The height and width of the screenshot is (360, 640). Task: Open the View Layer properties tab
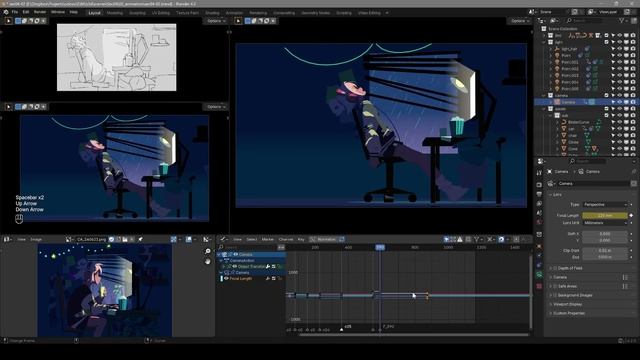[x=539, y=204]
